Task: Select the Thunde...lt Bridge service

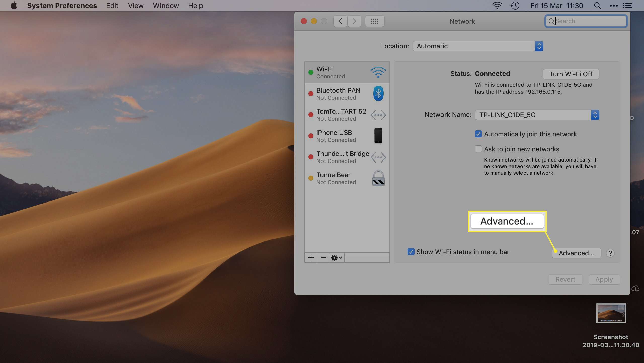Action: [x=347, y=157]
